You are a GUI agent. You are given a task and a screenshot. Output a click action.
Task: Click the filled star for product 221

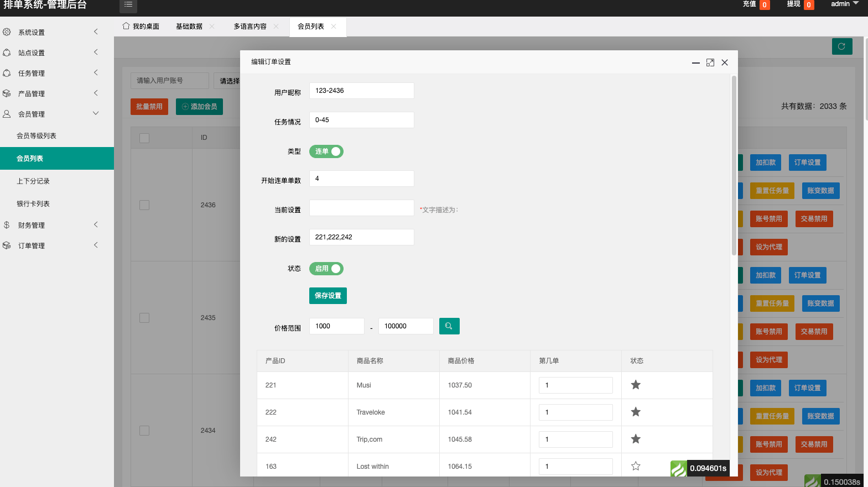[636, 385]
